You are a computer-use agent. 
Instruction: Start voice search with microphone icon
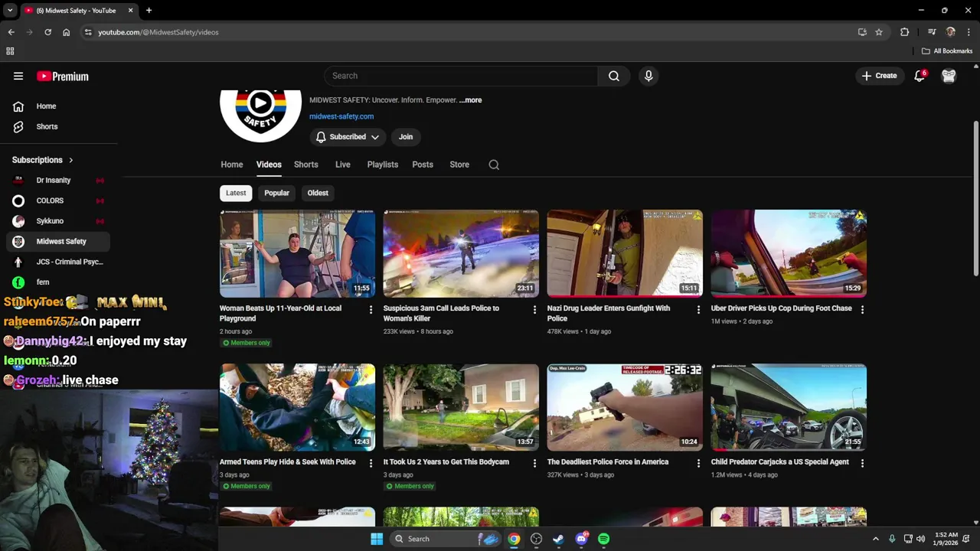pyautogui.click(x=648, y=76)
